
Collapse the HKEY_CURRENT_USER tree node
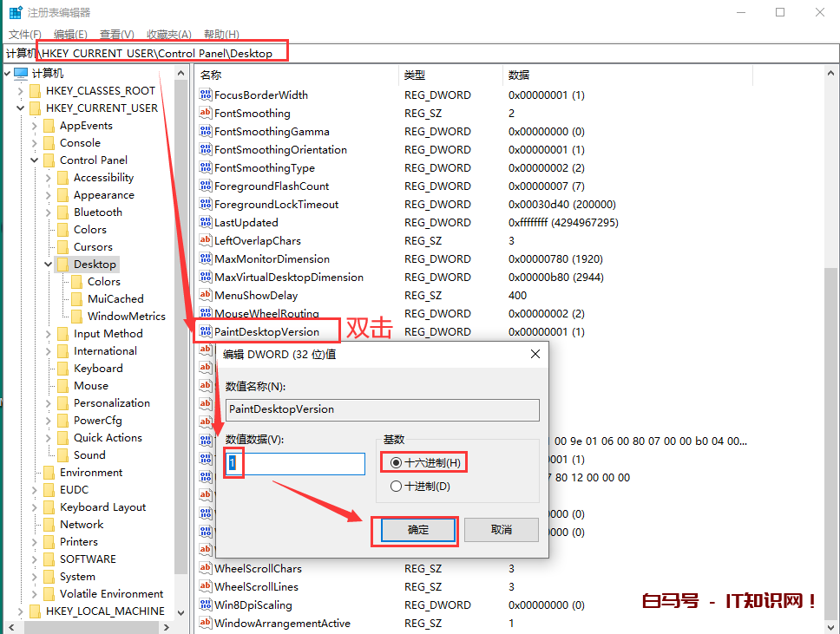20,108
